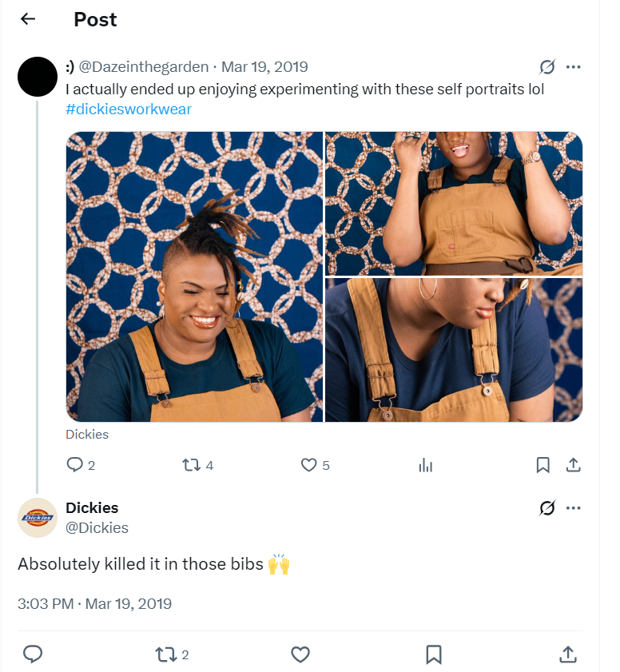
Task: Reply to the original self-portraits post
Action: [x=75, y=464]
